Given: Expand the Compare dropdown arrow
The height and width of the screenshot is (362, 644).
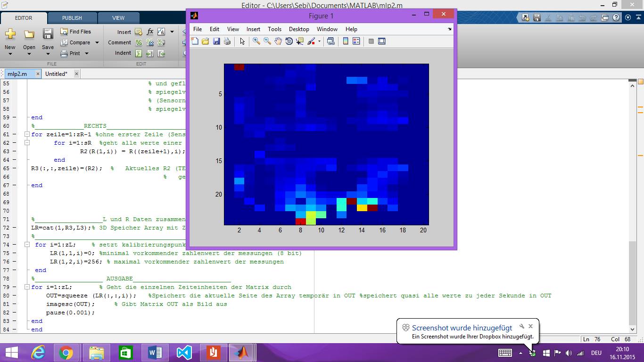Looking at the screenshot, I should pyautogui.click(x=97, y=42).
